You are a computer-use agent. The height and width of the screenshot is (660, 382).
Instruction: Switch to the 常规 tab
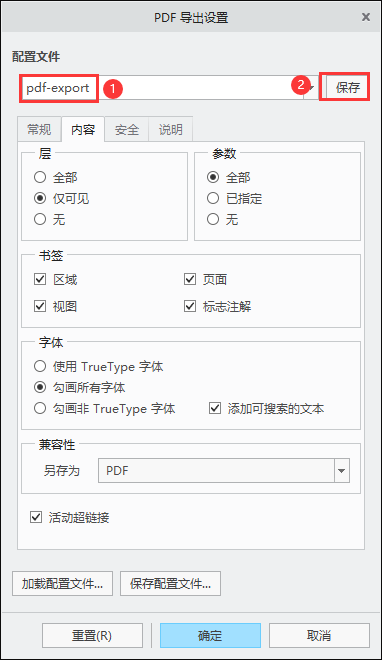point(39,129)
